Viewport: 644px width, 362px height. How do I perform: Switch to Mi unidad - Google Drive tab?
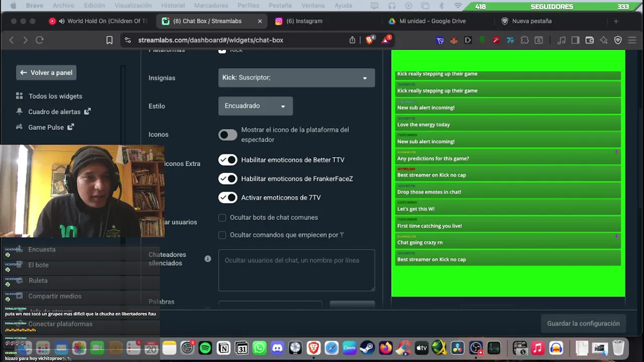pyautogui.click(x=433, y=21)
